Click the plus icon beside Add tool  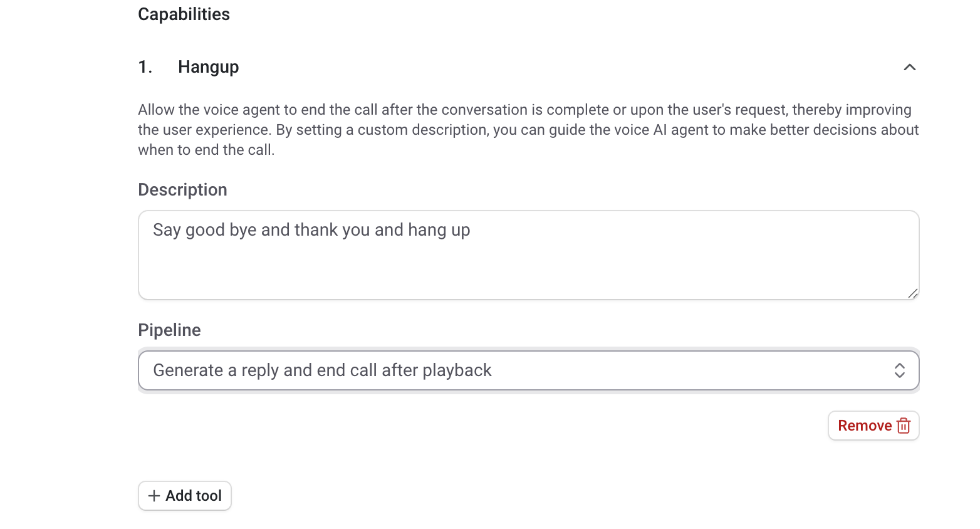coord(154,496)
